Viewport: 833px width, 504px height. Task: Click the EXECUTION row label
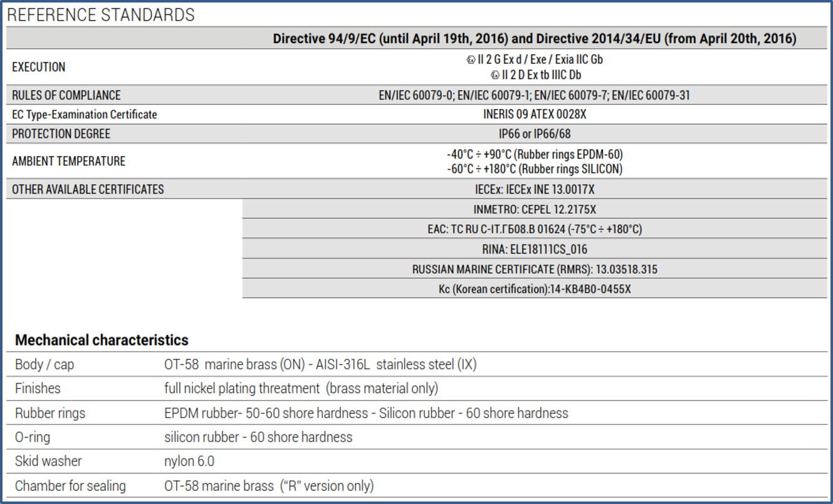[x=39, y=67]
